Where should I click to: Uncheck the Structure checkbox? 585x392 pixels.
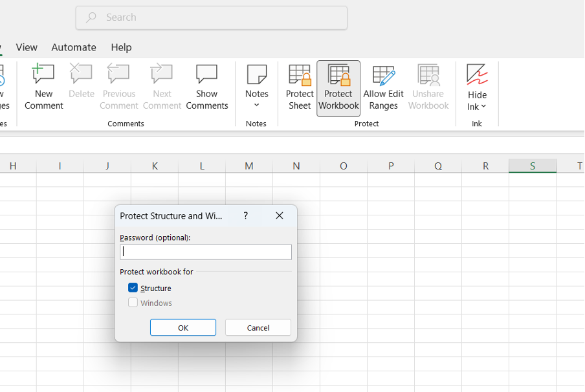[x=133, y=288]
